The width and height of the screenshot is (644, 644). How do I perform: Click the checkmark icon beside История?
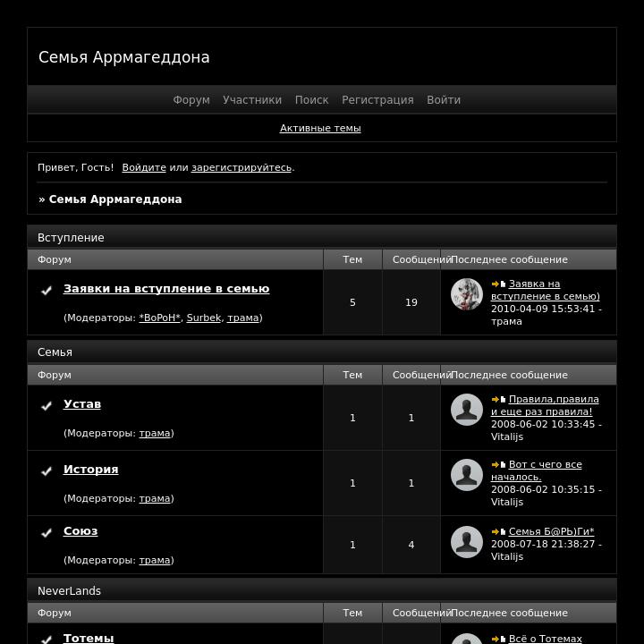[x=47, y=471]
